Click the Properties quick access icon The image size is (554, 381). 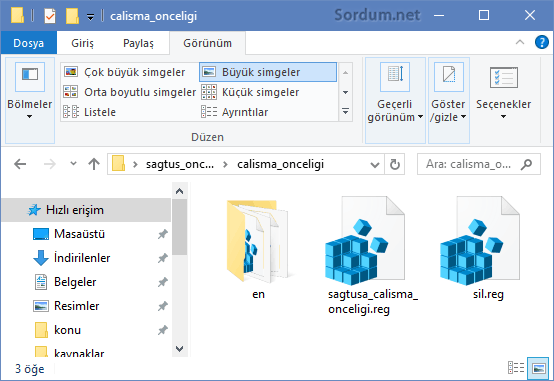(50, 16)
